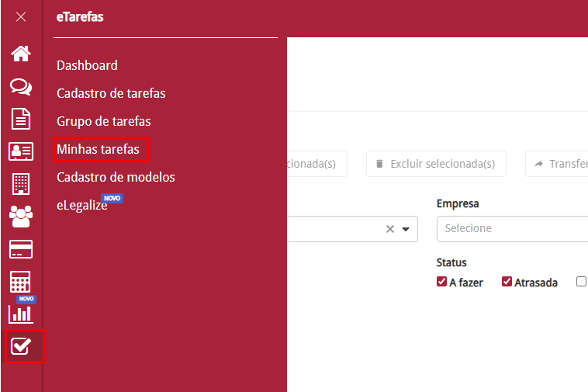This screenshot has width=588, height=392.
Task: Open the contact card icon
Action: coord(21,151)
